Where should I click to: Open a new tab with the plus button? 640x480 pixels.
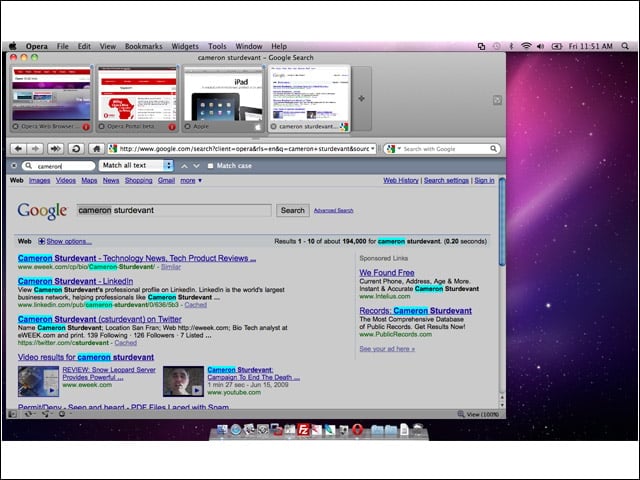tap(362, 98)
